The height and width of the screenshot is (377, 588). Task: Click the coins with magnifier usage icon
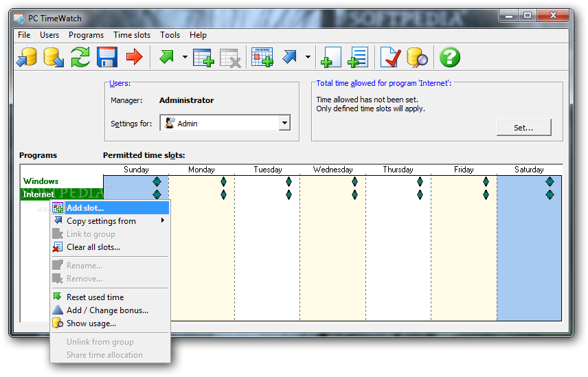pos(418,58)
